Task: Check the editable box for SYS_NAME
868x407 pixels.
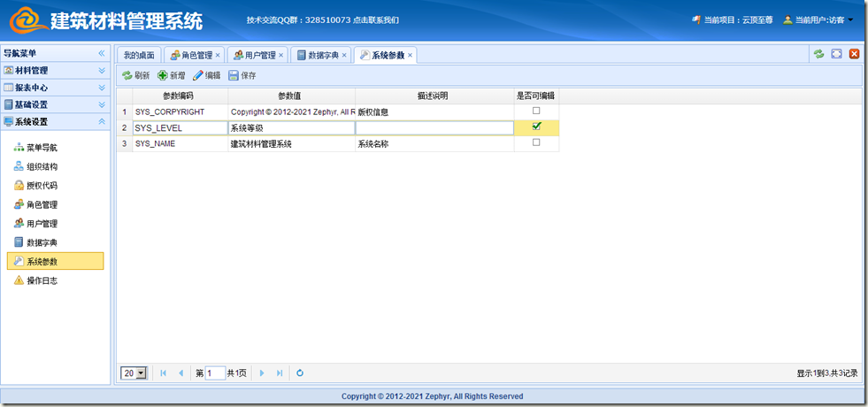Action: click(x=536, y=142)
